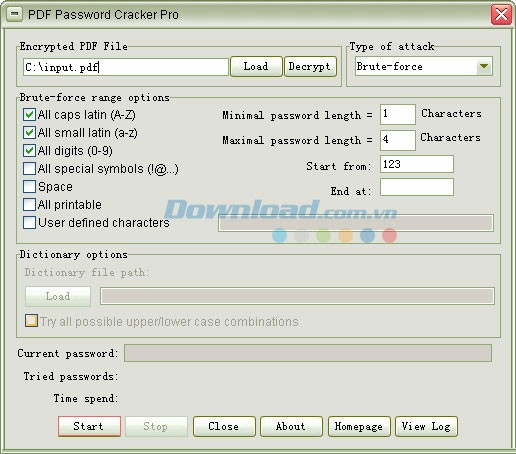The image size is (516, 454).
Task: Click the Stop button
Action: 156,426
